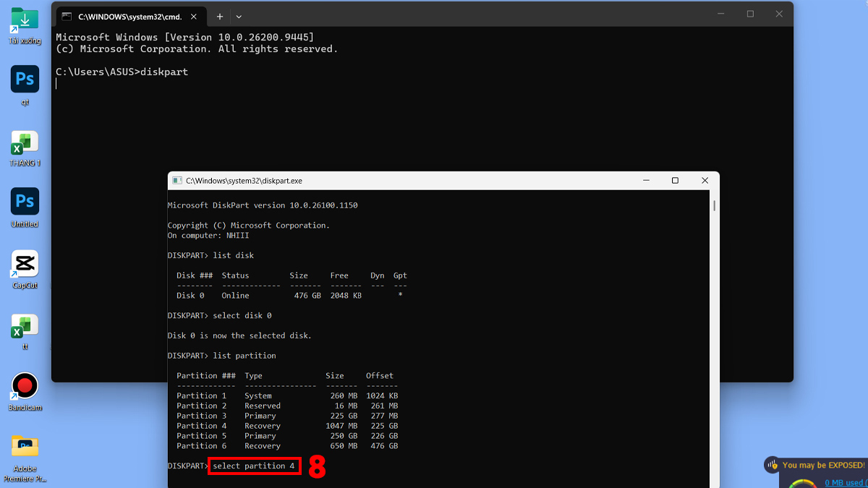
Task: Click the 'diskpart' command text in cmd
Action: [164, 72]
